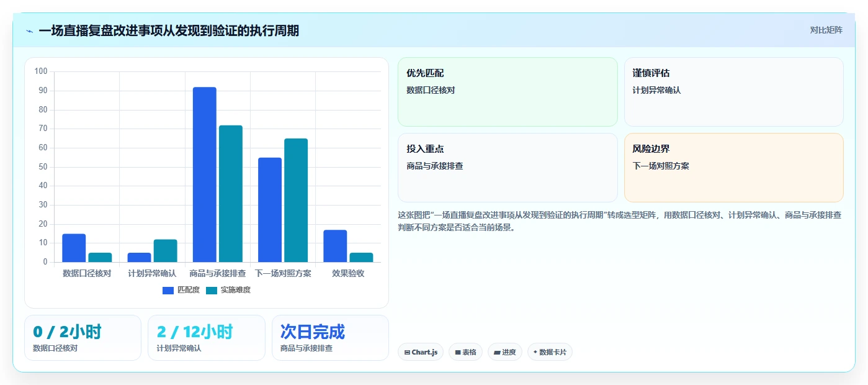Click 数据口径核对 text in 优先匹配 card
868x385 pixels.
pyautogui.click(x=431, y=91)
